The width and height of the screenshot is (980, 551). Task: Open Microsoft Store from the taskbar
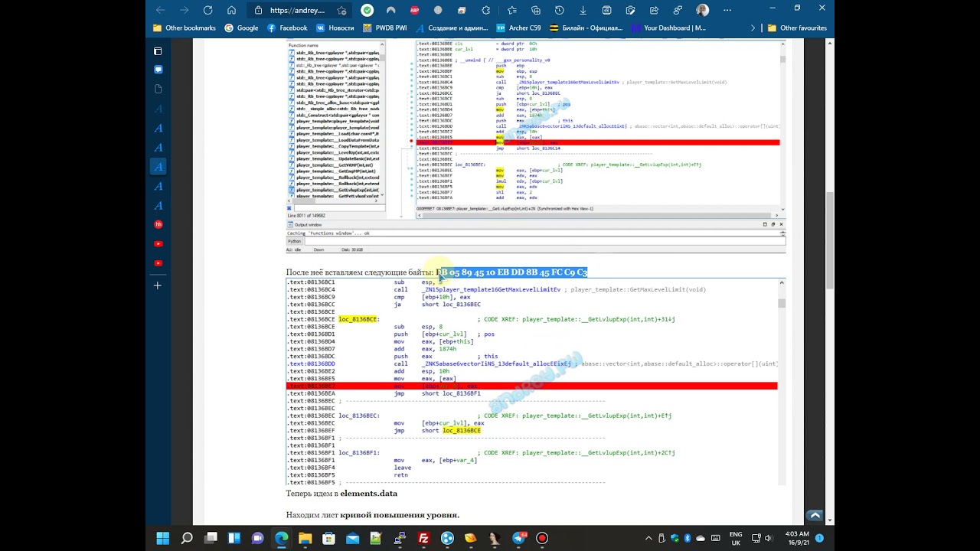(328, 538)
